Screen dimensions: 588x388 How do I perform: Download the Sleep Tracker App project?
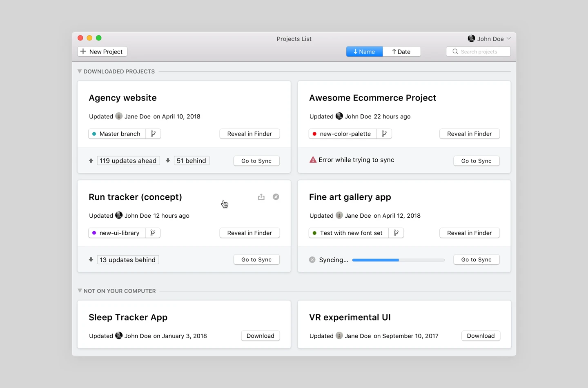260,336
